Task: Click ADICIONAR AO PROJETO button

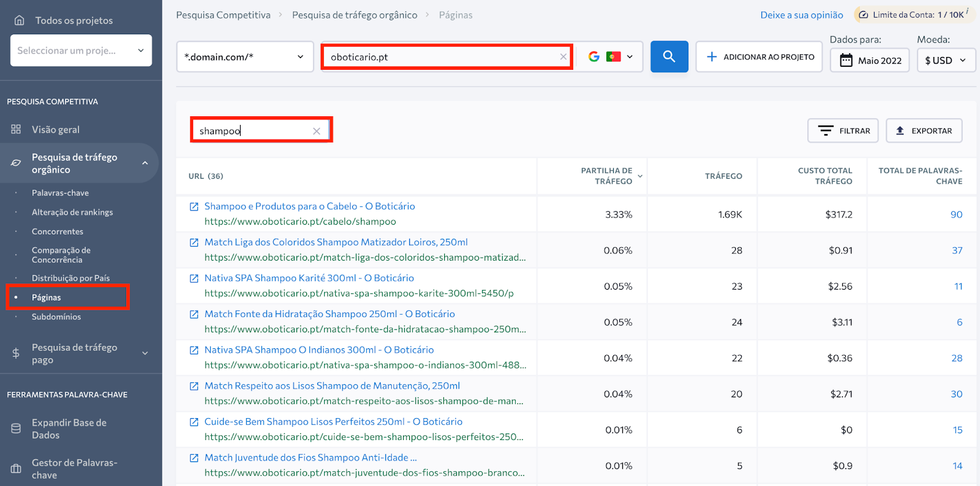Action: 759,57
